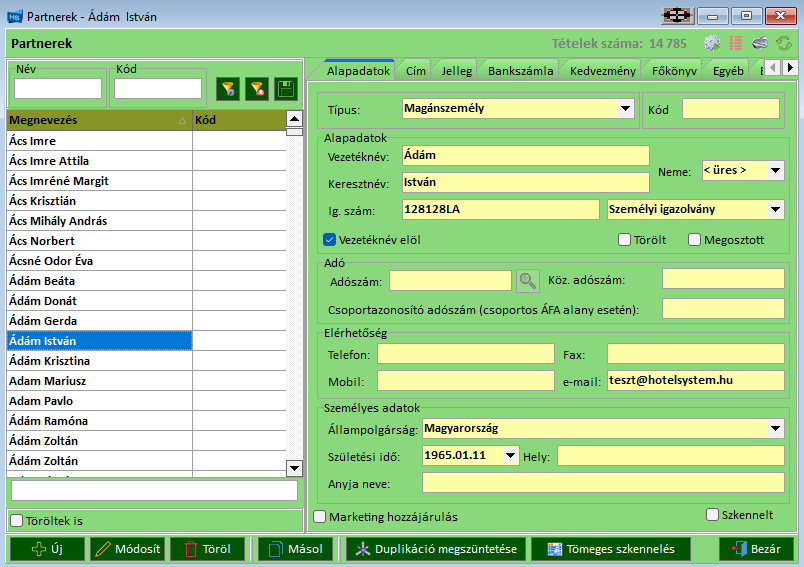Click Tömeges szkennelés button
Image resolution: width=804 pixels, height=567 pixels.
pos(611,549)
